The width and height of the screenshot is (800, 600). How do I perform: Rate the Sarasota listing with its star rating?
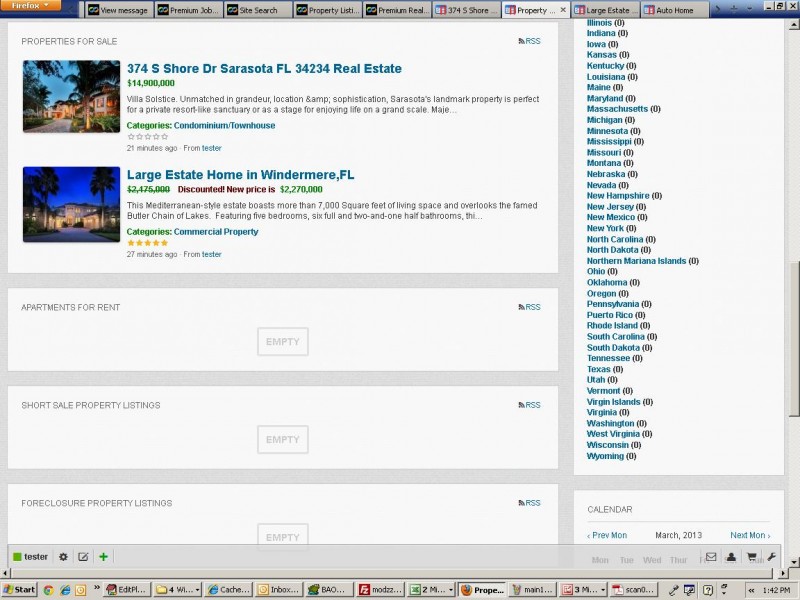(x=147, y=137)
